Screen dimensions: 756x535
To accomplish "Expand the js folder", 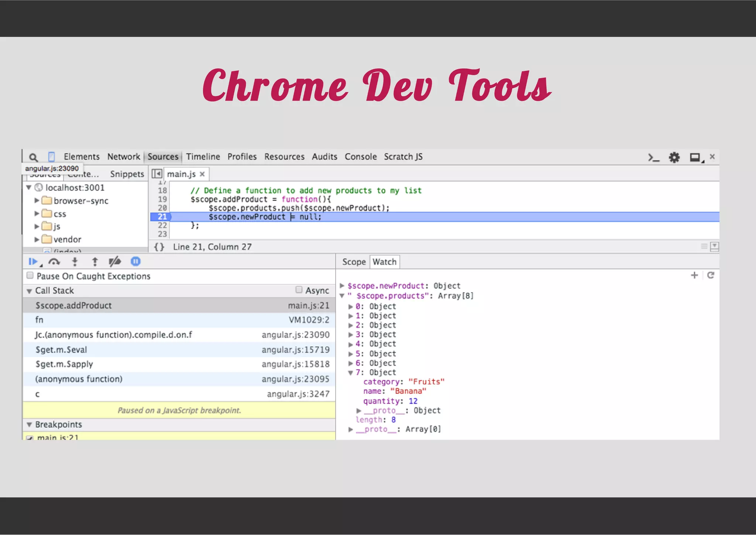I will [x=37, y=226].
